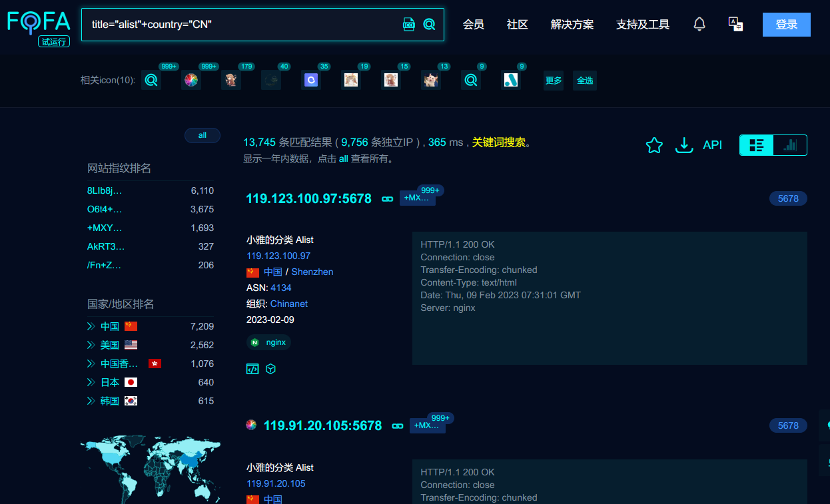
Task: Click +MX… fingerprint tag on second result
Action: click(428, 425)
